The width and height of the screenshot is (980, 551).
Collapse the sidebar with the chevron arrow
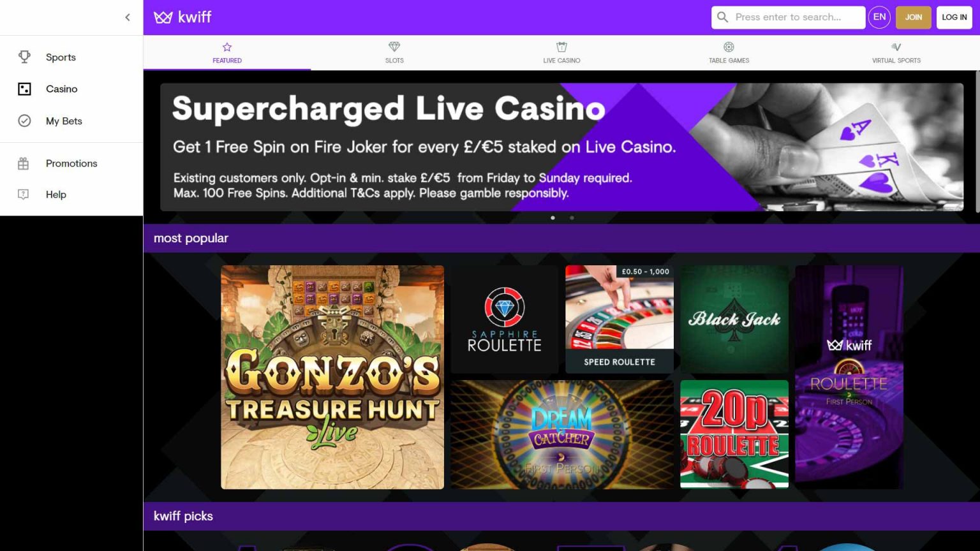pyautogui.click(x=128, y=17)
